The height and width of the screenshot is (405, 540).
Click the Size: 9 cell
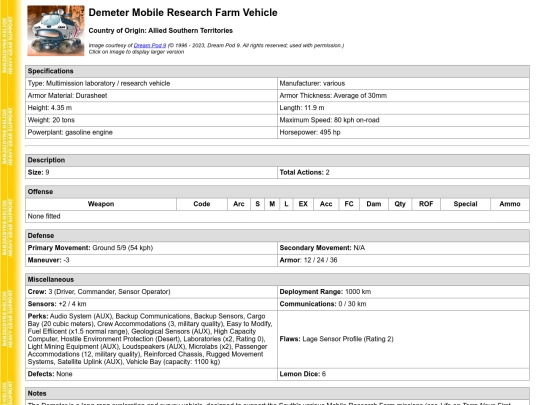151,173
